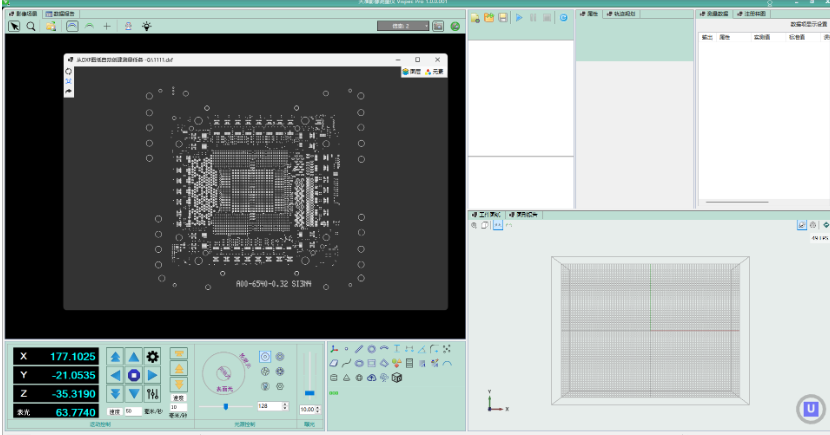Click the exposure spinner showing 10.00

[310, 410]
